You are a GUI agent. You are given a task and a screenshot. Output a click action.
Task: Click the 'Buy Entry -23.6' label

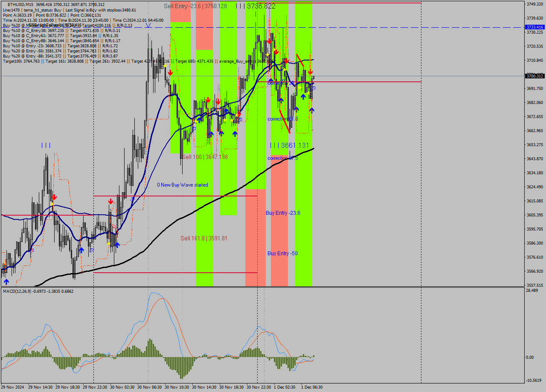283,213
